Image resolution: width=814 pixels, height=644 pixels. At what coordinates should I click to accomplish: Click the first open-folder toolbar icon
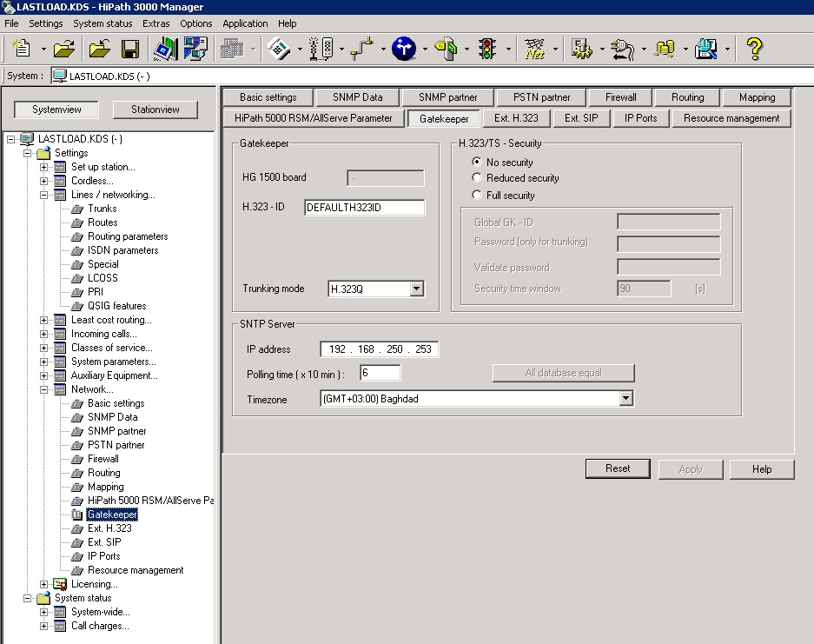(64, 49)
